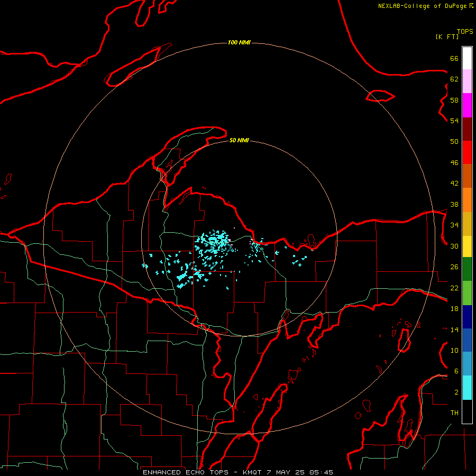
Task: Click the navy 14-18 kft legend swatch
Action: 467,317
